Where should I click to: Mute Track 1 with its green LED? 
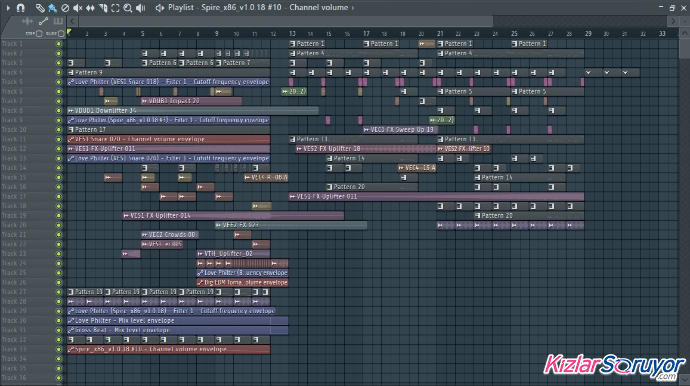pyautogui.click(x=59, y=44)
